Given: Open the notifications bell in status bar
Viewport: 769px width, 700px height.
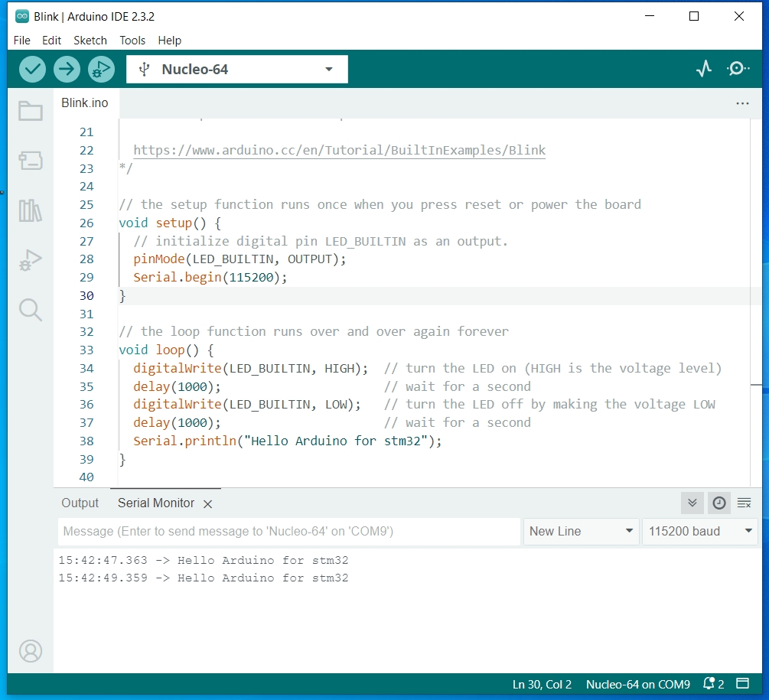Looking at the screenshot, I should click(x=714, y=683).
